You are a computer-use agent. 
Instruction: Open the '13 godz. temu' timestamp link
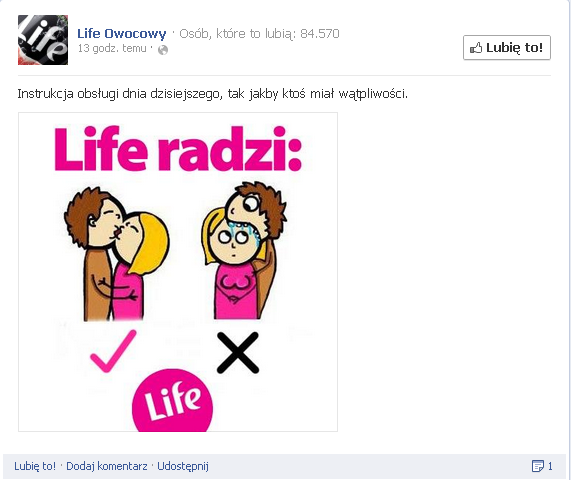tap(112, 48)
